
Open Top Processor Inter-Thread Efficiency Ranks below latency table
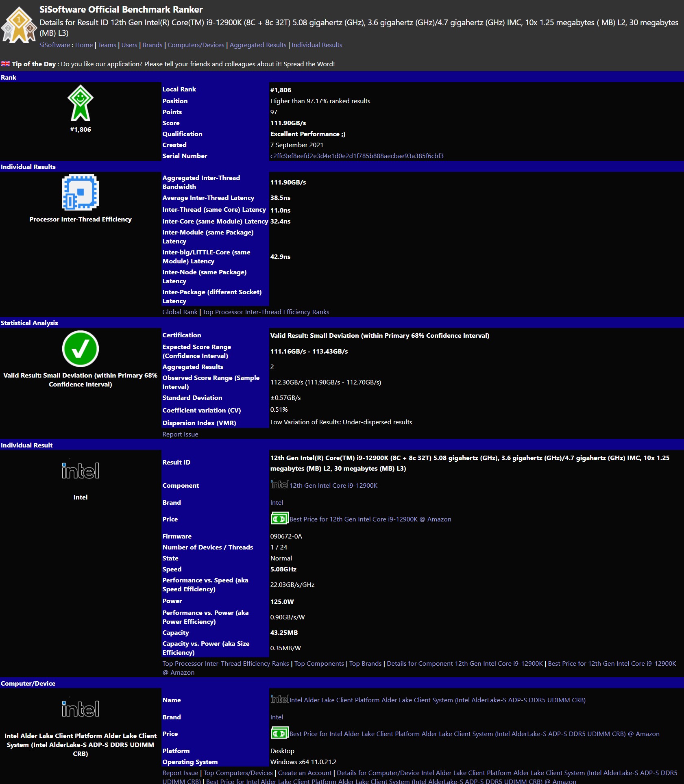tap(266, 312)
